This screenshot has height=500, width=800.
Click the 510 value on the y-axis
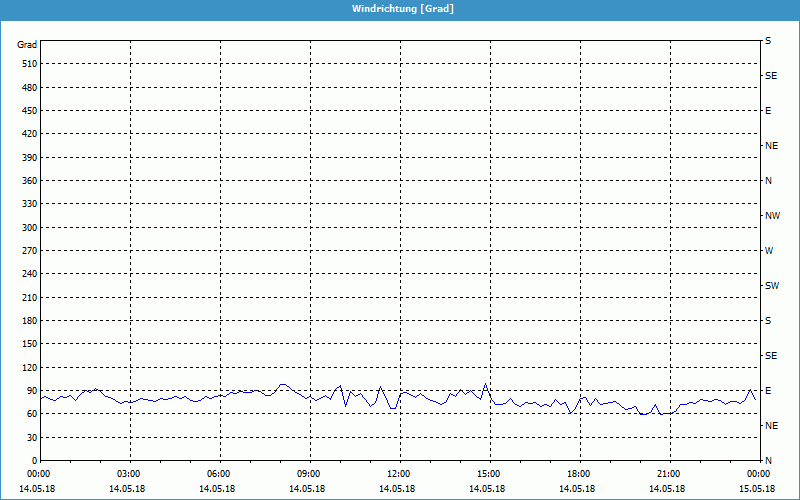tap(28, 64)
